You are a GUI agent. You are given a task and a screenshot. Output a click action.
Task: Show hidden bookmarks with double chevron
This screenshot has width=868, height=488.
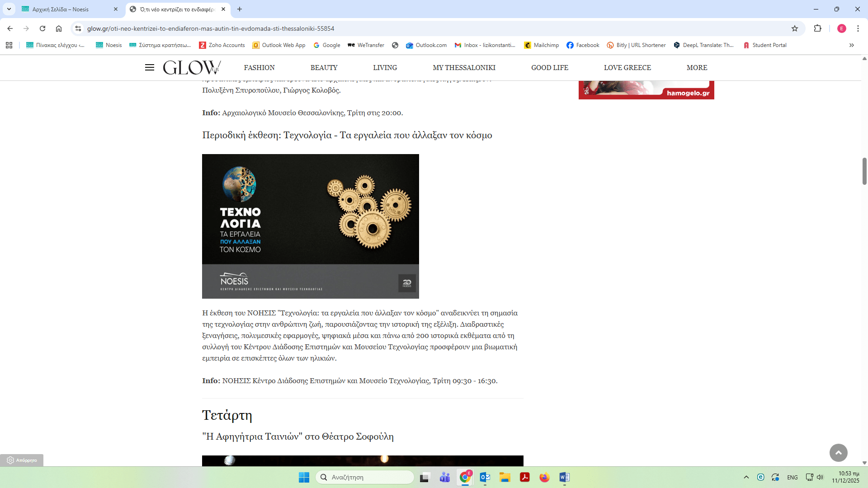tap(851, 45)
